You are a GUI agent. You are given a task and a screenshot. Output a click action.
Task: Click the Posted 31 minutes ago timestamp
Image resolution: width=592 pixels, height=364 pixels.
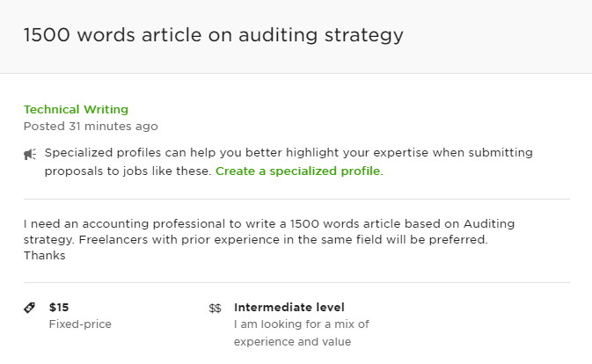point(91,126)
